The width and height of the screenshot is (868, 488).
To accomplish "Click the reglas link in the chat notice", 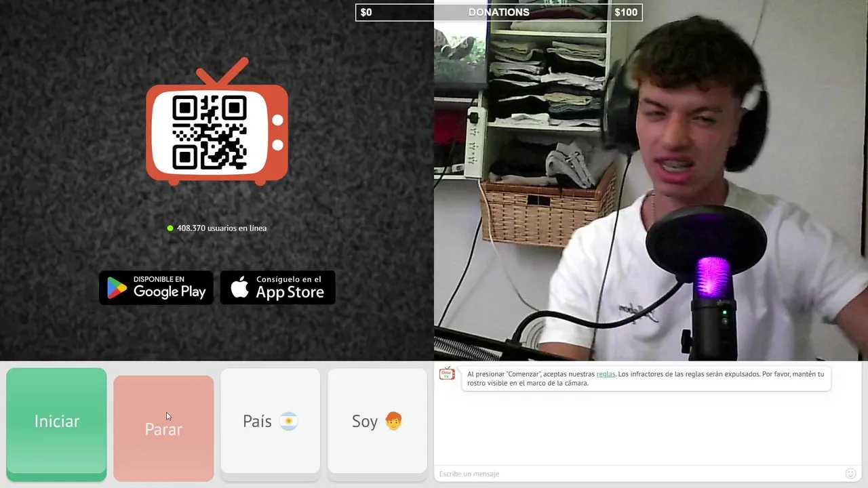I will (x=606, y=374).
